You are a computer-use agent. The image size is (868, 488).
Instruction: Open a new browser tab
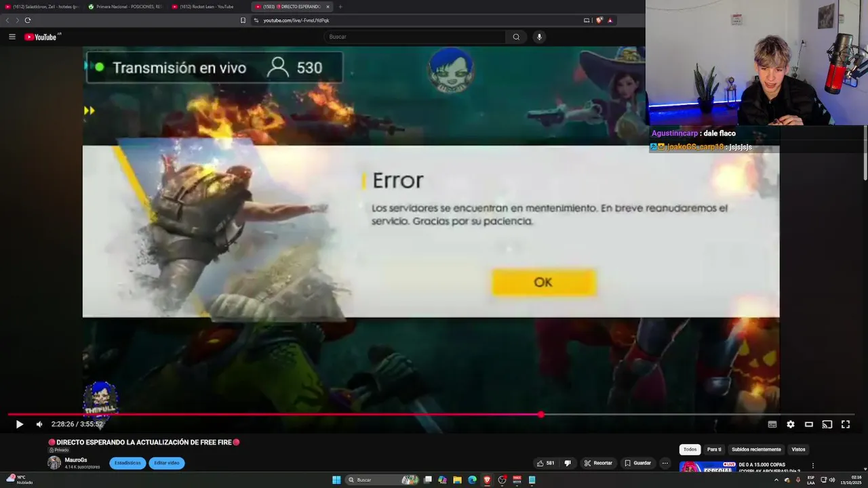(x=340, y=7)
